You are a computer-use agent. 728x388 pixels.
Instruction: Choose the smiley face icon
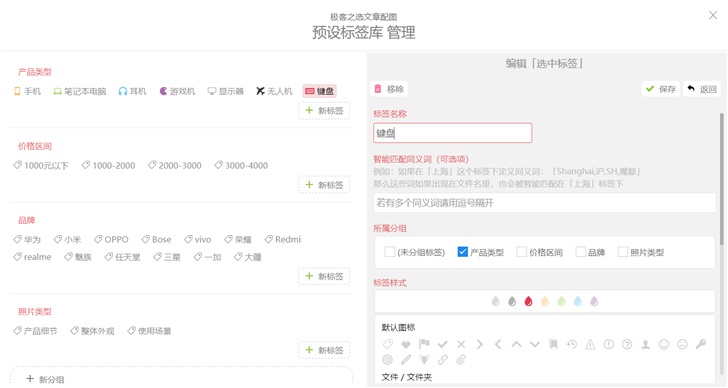[x=664, y=344]
